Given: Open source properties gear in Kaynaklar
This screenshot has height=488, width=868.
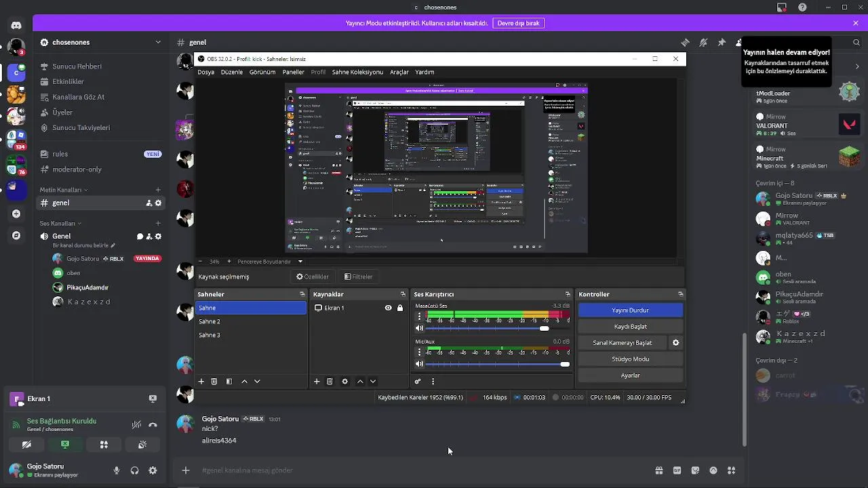Looking at the screenshot, I should click(x=344, y=382).
